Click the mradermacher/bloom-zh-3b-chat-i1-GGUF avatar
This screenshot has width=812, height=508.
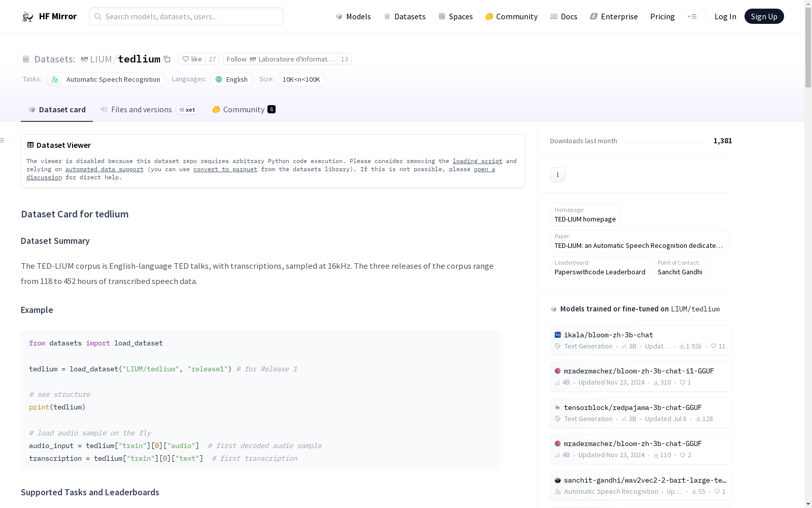[x=558, y=371]
